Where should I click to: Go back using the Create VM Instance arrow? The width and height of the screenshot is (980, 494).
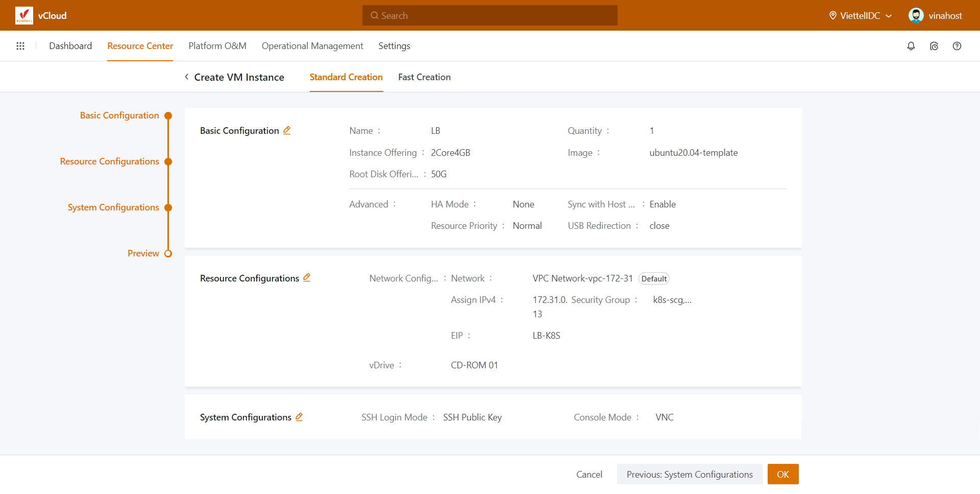pyautogui.click(x=187, y=77)
